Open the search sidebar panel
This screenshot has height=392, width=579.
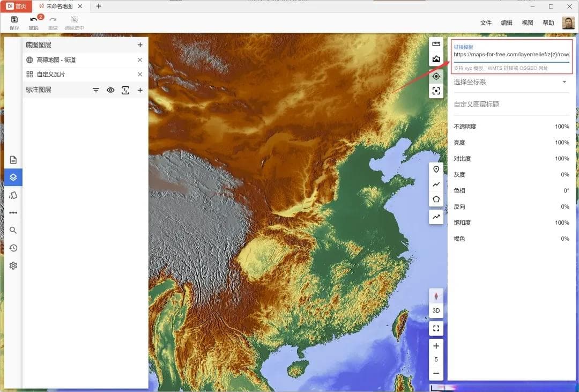pyautogui.click(x=13, y=230)
